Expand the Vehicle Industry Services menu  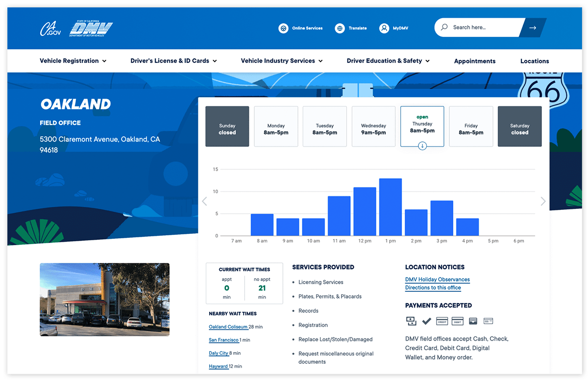282,61
